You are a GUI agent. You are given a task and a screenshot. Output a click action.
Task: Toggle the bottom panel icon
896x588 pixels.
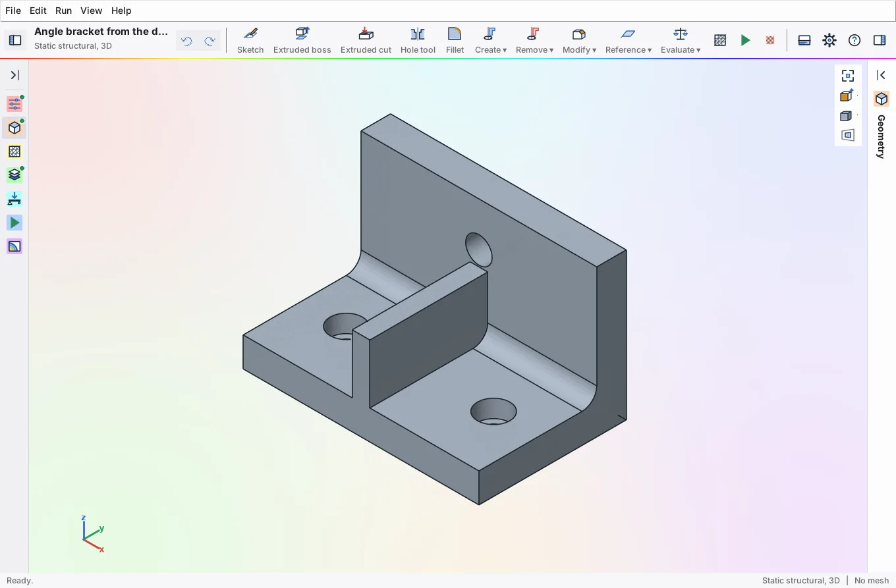(804, 40)
